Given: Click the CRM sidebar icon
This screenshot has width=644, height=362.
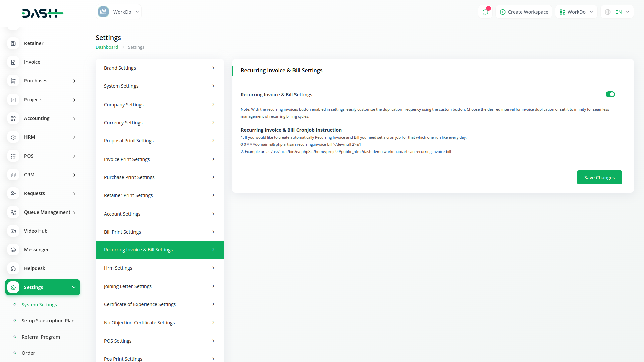Looking at the screenshot, I should (13, 175).
